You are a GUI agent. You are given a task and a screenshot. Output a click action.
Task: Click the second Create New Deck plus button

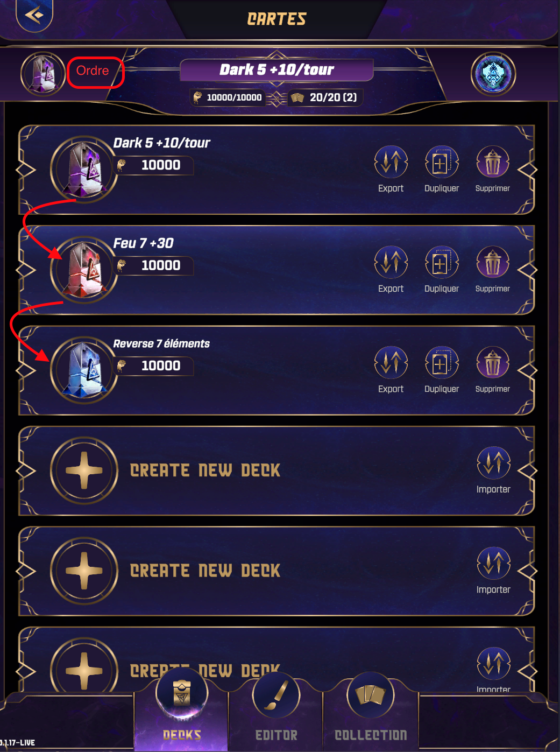coord(84,571)
